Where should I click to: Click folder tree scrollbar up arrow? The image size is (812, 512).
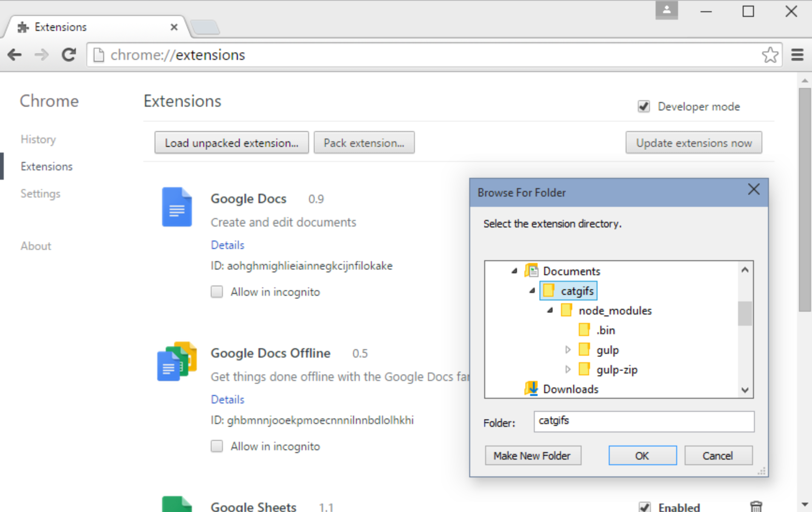pos(745,270)
